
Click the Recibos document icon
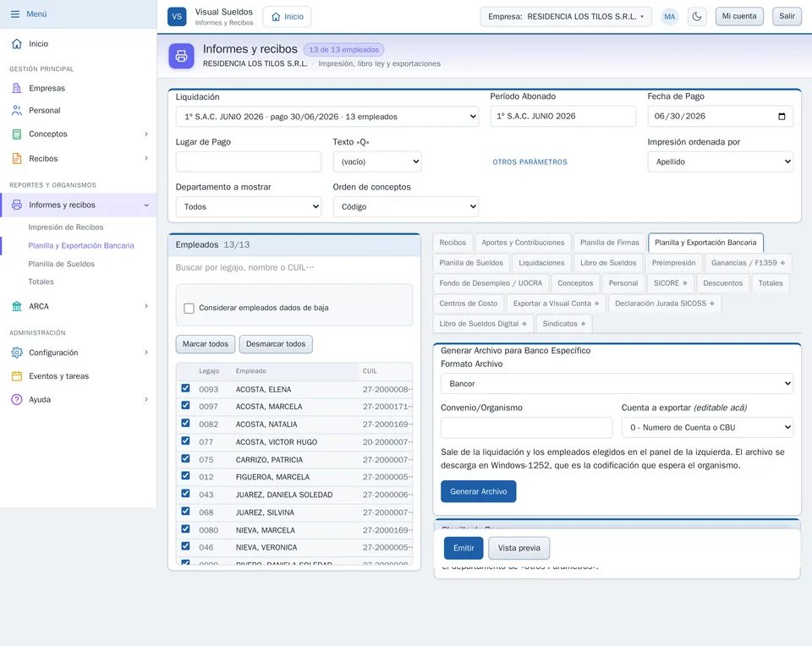pyautogui.click(x=17, y=158)
